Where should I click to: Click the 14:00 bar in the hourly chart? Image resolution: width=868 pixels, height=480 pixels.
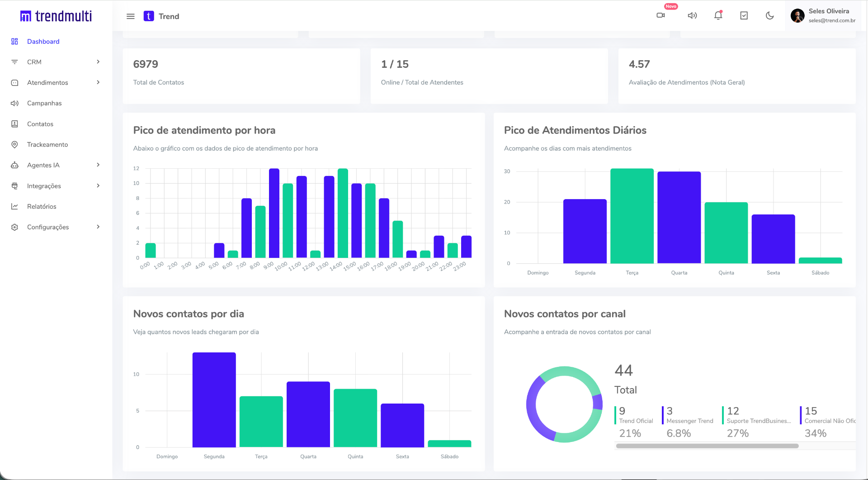[343, 213]
